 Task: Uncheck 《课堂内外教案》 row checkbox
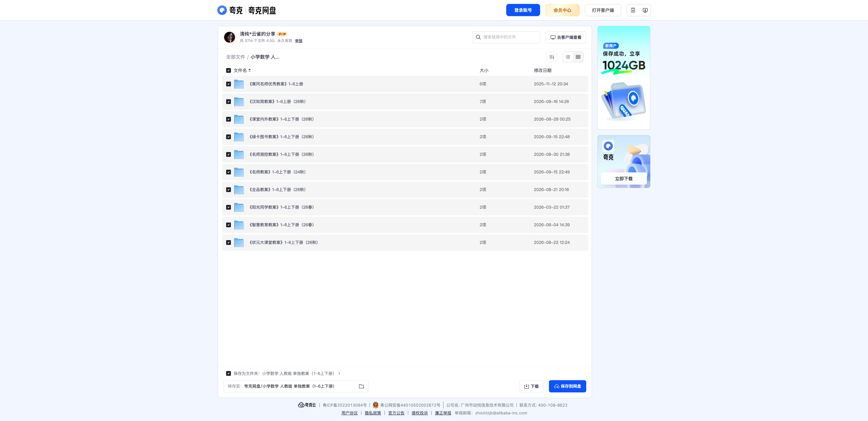(x=229, y=119)
